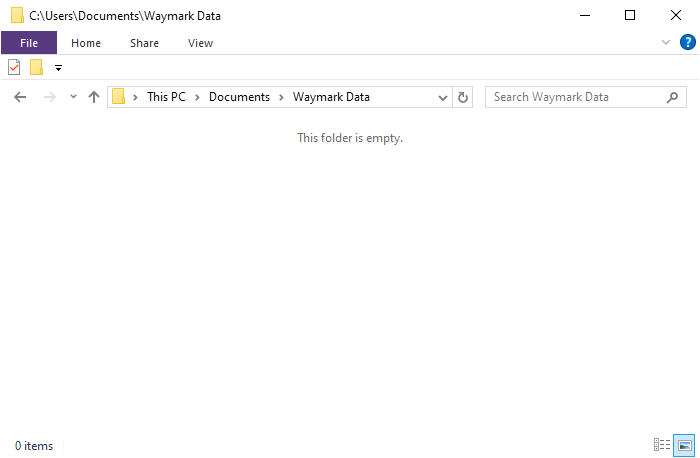Screen dimensions: 700x458
Task: Open the address bar history dropdown
Action: pos(442,97)
